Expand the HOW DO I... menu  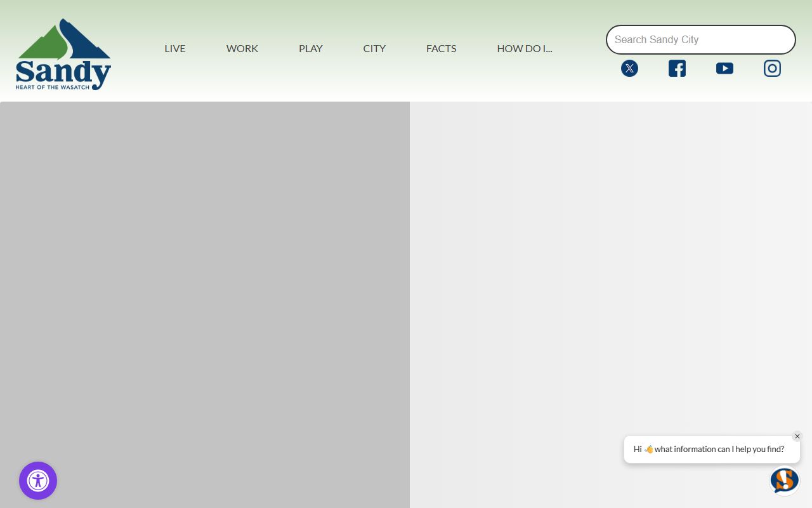(525, 48)
